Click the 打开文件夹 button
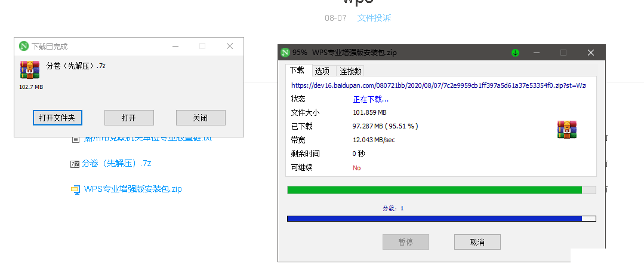The width and height of the screenshot is (644, 279). (x=57, y=118)
